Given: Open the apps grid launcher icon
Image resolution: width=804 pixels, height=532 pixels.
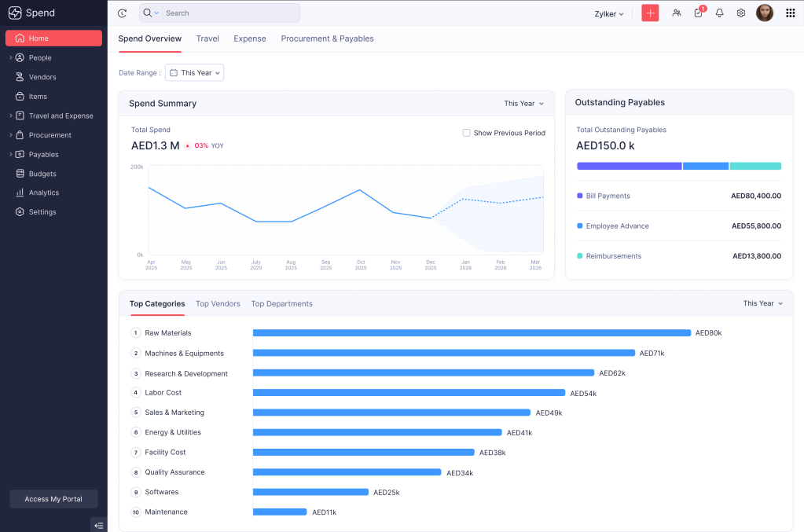Looking at the screenshot, I should coord(790,13).
